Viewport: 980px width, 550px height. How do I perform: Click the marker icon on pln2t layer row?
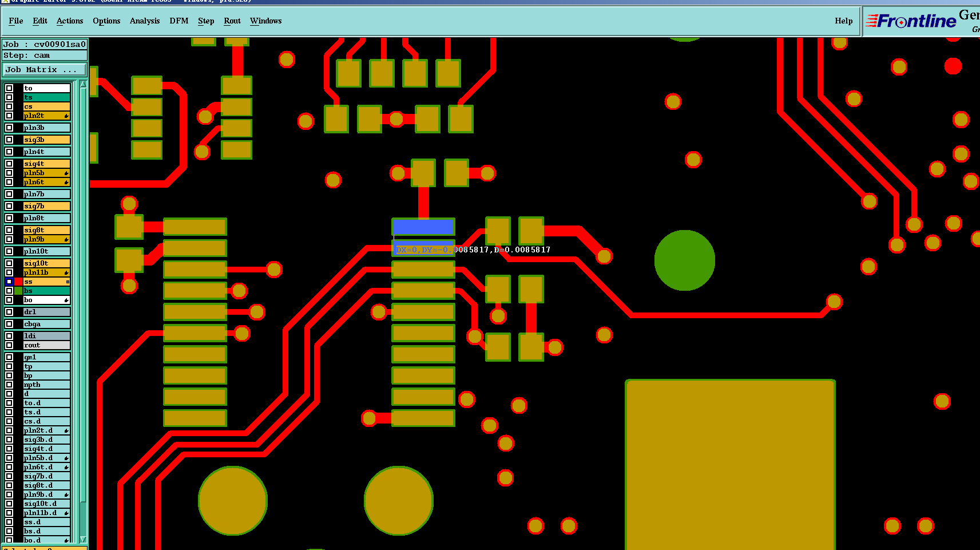coord(66,116)
